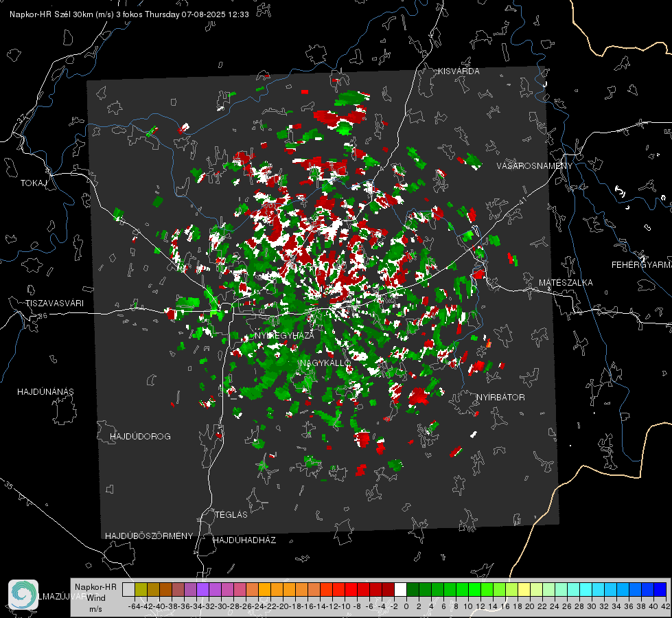Viewport: 672px width, 618px height.
Task: Click the HAJDÚDOROG city label
Action: (x=140, y=437)
